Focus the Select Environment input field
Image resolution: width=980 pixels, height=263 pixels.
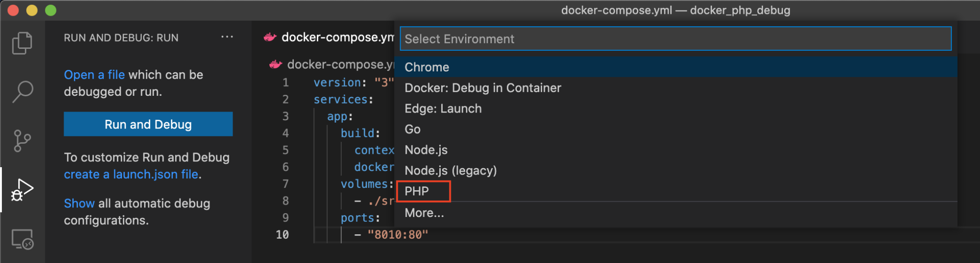pos(676,39)
